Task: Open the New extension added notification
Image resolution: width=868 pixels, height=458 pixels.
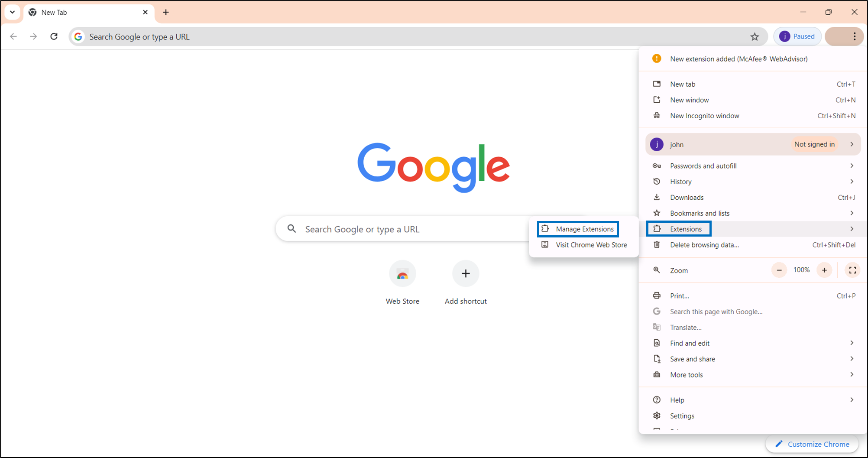Action: click(x=753, y=59)
